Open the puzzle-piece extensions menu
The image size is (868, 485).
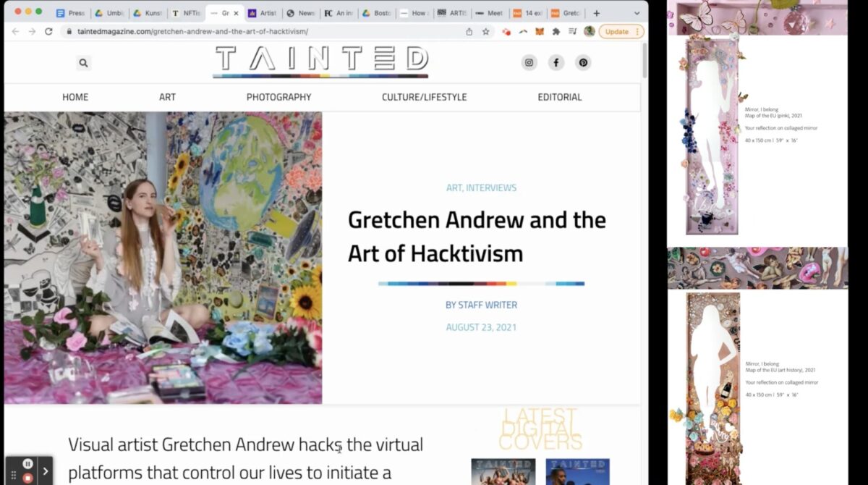click(556, 32)
